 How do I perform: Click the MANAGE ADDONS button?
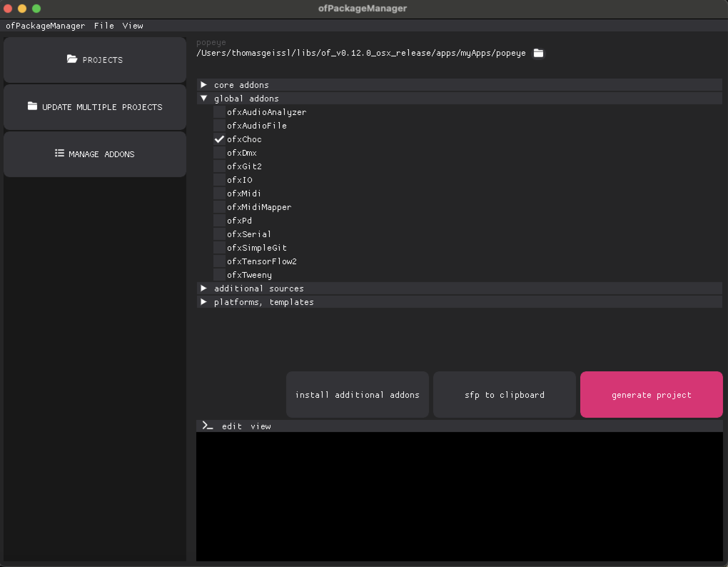click(x=95, y=154)
